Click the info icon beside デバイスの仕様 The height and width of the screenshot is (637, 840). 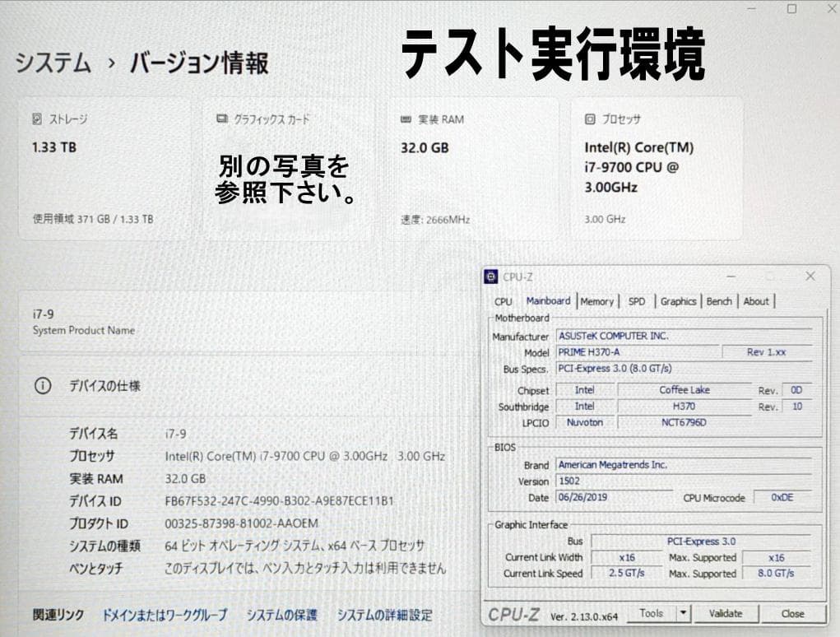coord(43,385)
